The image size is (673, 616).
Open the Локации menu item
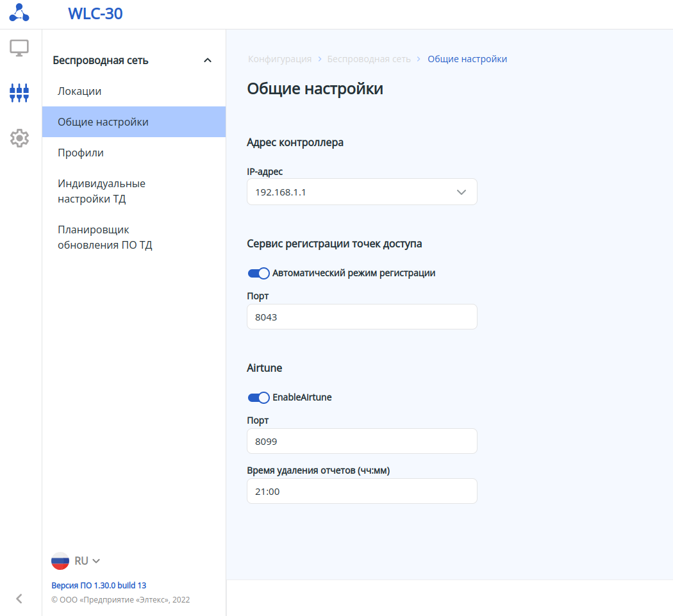[x=79, y=91]
